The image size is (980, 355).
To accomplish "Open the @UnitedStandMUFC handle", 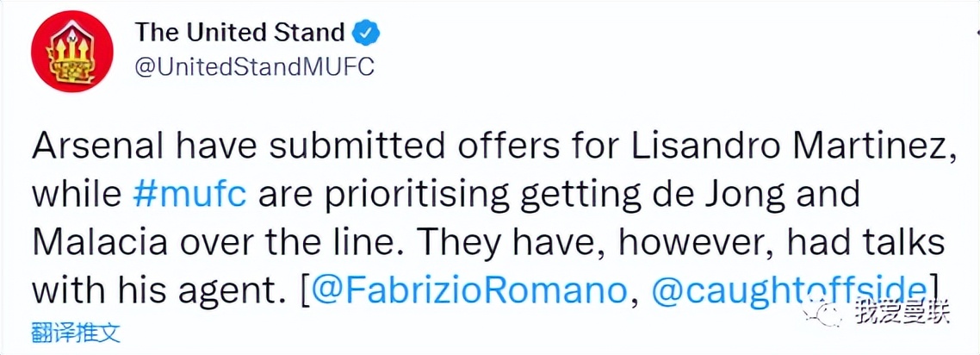I will pyautogui.click(x=254, y=68).
